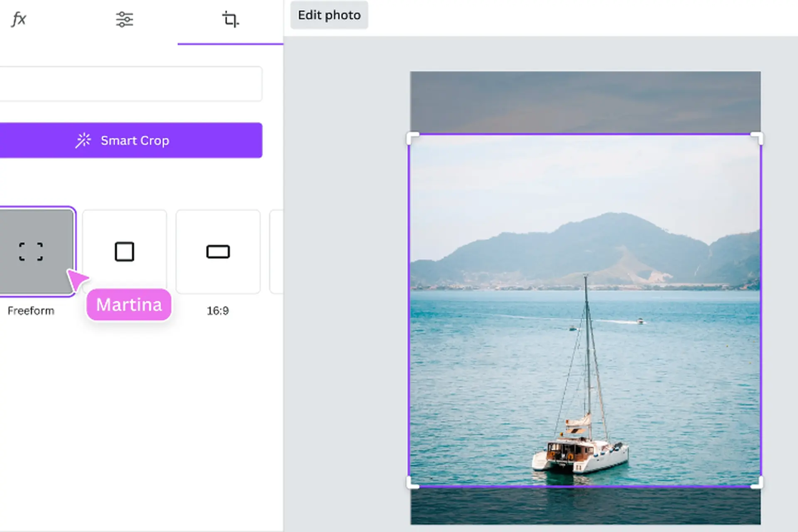Click the Edit photo button
Screen dimensions: 798x532
(x=329, y=15)
